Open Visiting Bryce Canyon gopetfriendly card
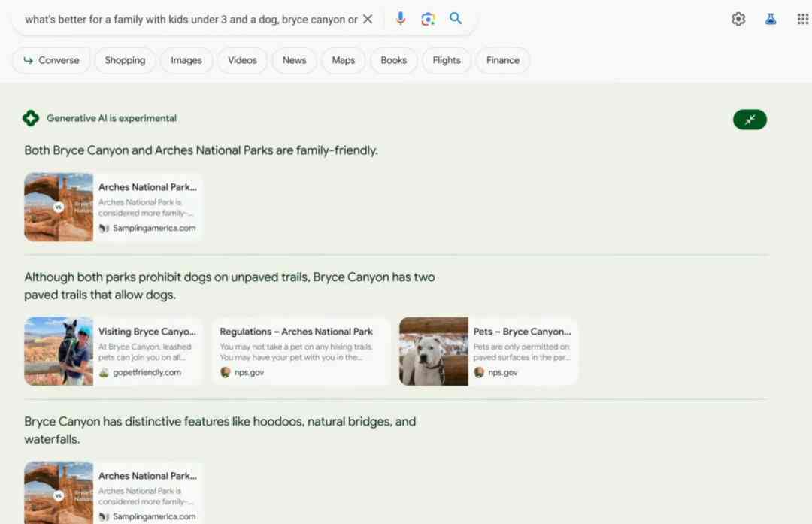 pos(113,351)
